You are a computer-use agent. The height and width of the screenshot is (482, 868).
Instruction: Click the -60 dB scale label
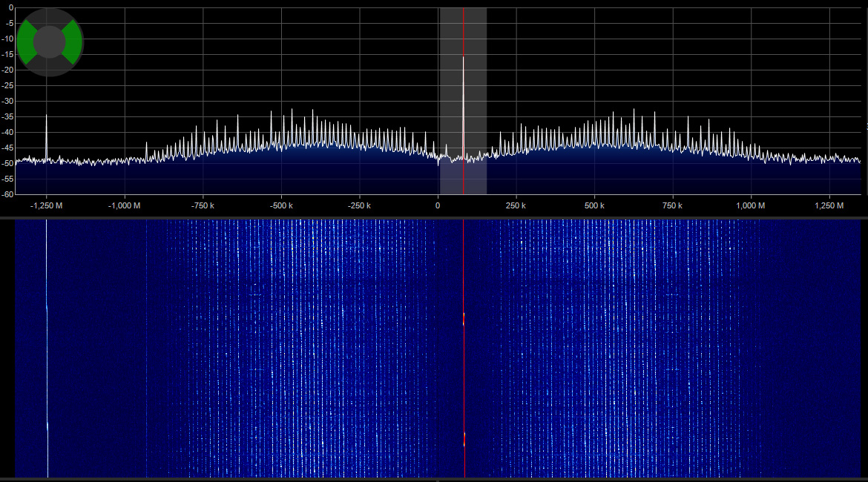click(x=7, y=194)
